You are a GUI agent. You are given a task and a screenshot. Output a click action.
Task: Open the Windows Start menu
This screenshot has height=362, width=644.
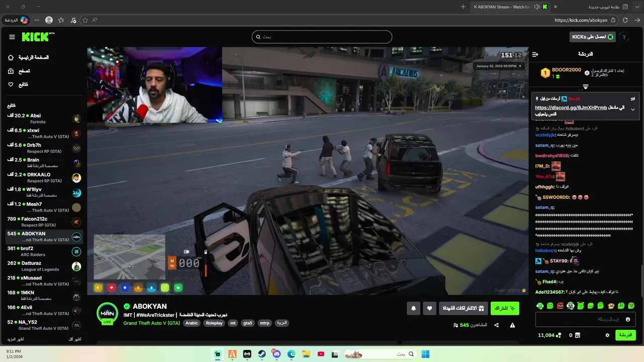pyautogui.click(x=425, y=354)
